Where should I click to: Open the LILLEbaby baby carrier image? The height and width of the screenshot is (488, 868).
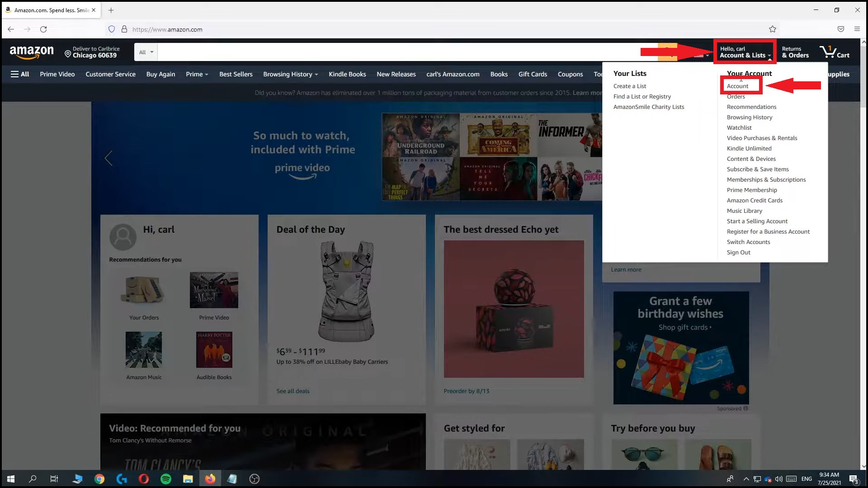point(347,291)
